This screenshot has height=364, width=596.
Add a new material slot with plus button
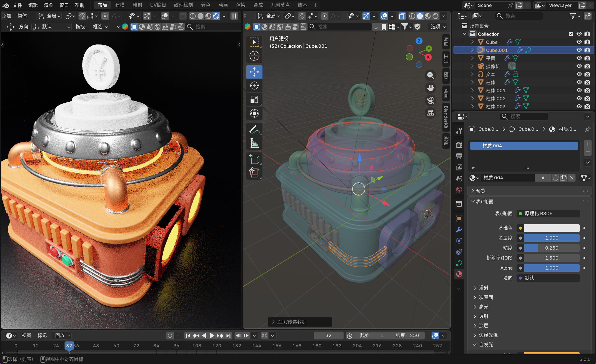(588, 144)
